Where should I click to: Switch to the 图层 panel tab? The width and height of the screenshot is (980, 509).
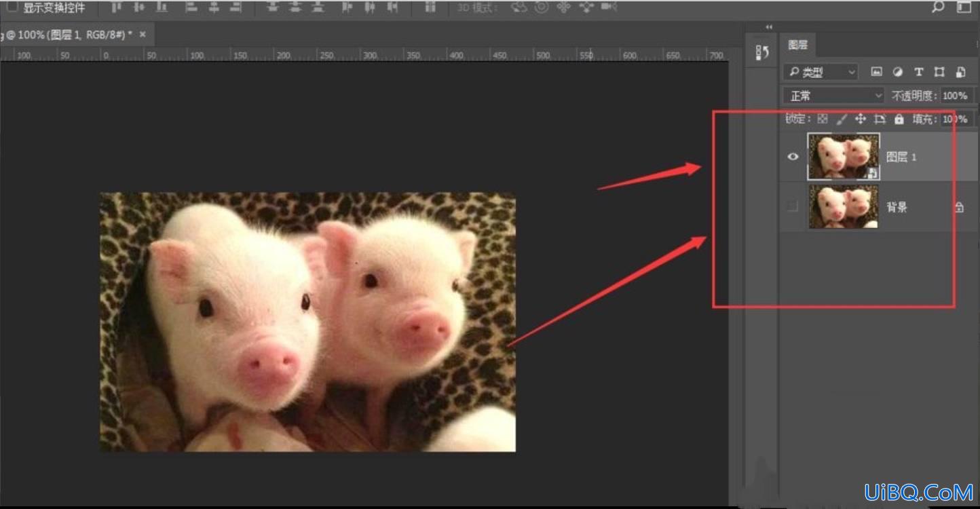(x=798, y=45)
